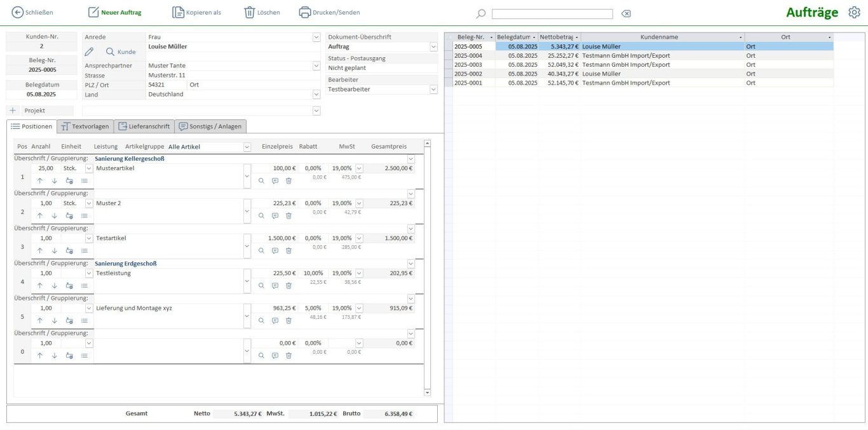
Task: Open the Ansprechpartner dropdown Muster Tante
Action: pos(316,65)
